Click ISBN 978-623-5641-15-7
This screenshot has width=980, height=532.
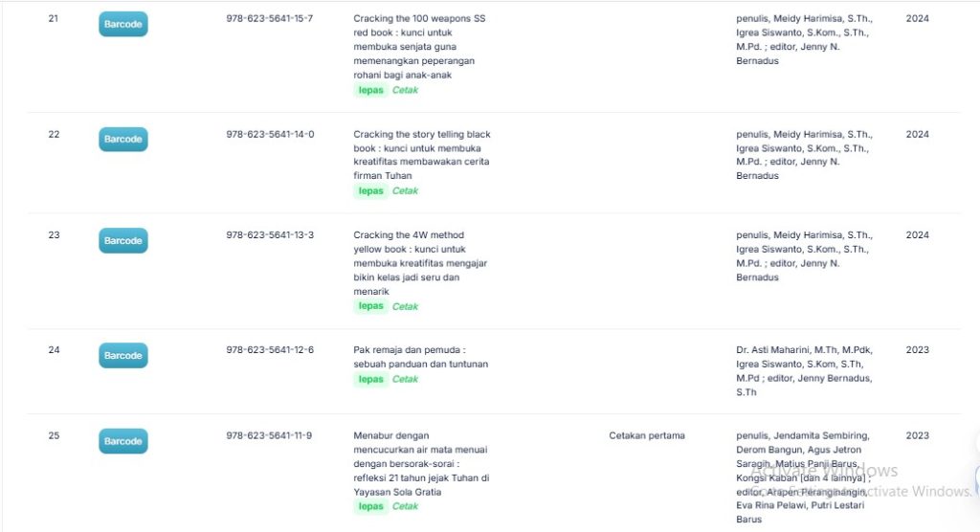pyautogui.click(x=269, y=19)
